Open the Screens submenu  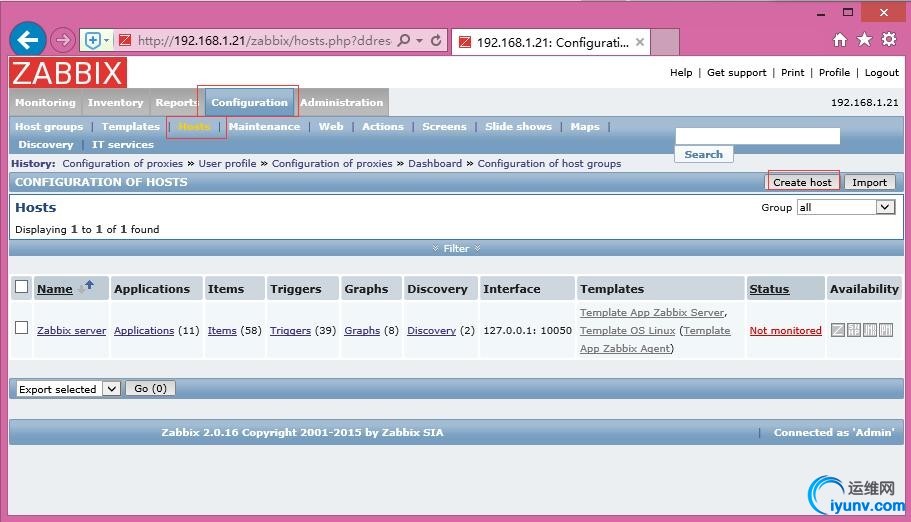(x=444, y=126)
